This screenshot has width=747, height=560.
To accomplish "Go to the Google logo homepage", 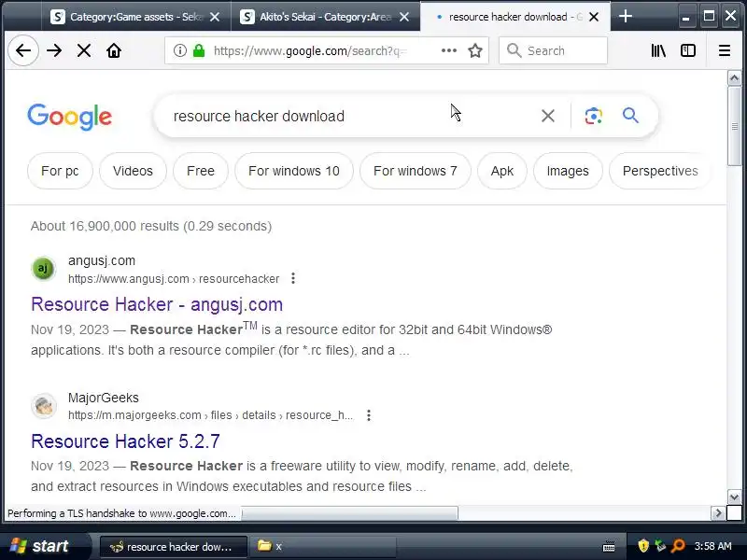I will (x=69, y=116).
